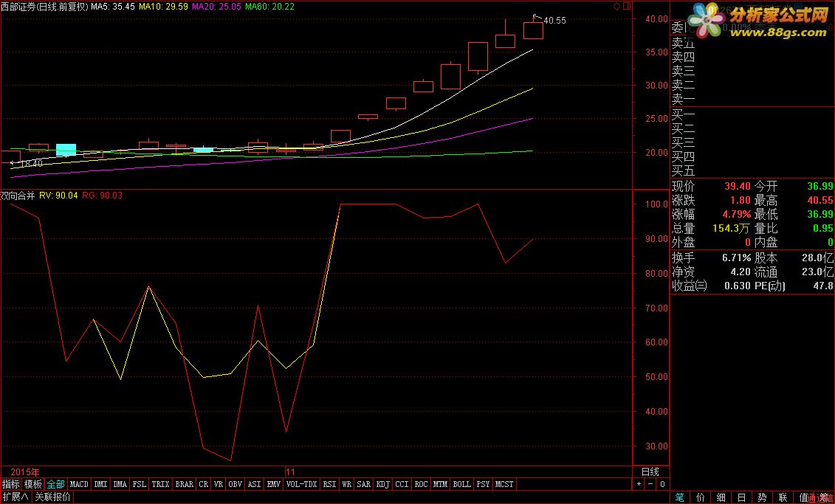Select the ROC indicator tab
Viewport: 835px width, 504px height.
tap(422, 484)
